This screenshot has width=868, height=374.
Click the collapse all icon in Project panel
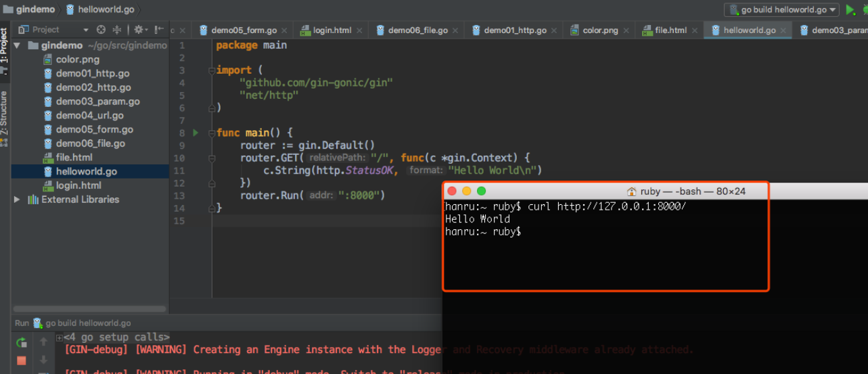tap(116, 30)
